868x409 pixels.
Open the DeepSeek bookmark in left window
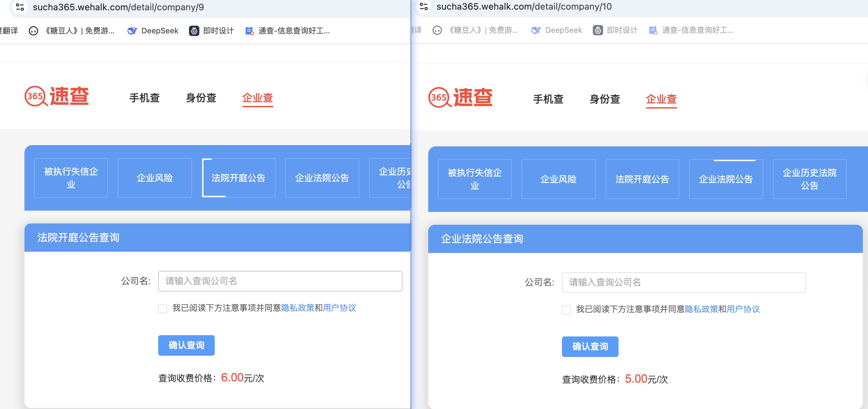(153, 30)
